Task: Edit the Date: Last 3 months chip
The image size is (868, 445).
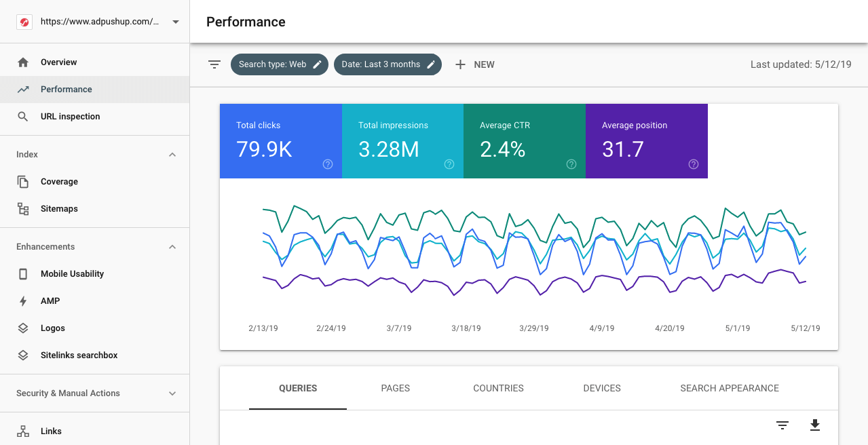Action: [431, 64]
